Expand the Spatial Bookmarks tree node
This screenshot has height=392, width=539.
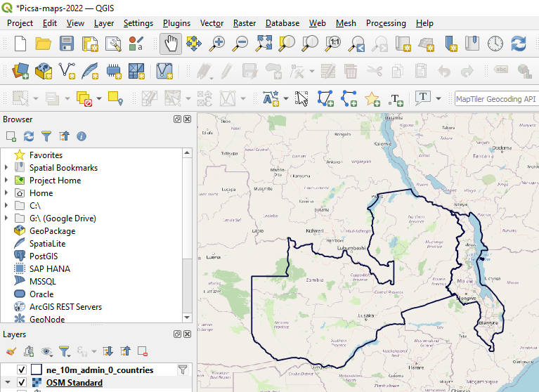coord(6,168)
